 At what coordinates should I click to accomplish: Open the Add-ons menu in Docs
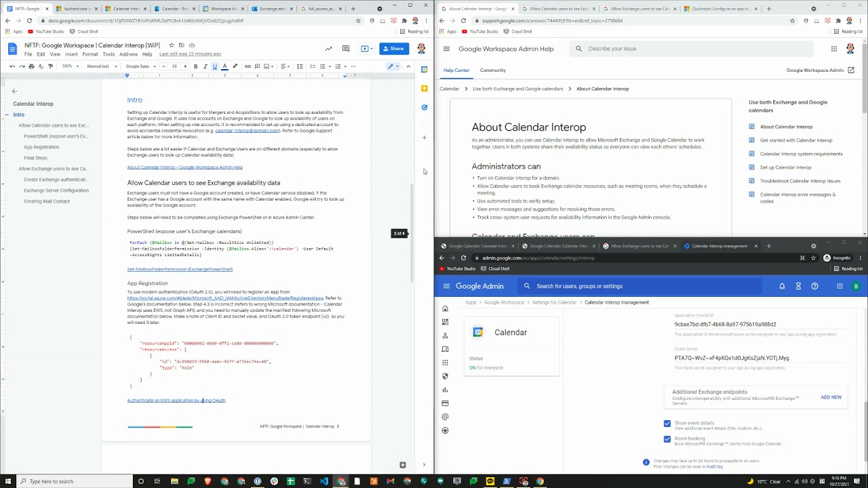(128, 54)
